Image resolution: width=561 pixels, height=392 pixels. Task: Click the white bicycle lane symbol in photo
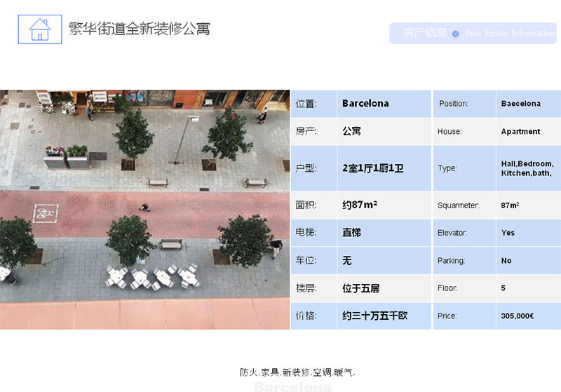click(44, 210)
